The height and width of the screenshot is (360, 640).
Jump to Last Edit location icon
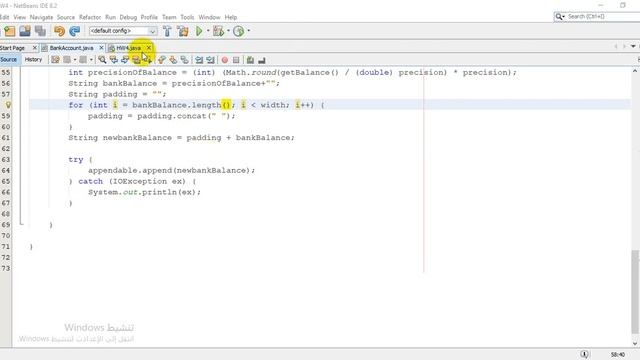click(x=55, y=60)
